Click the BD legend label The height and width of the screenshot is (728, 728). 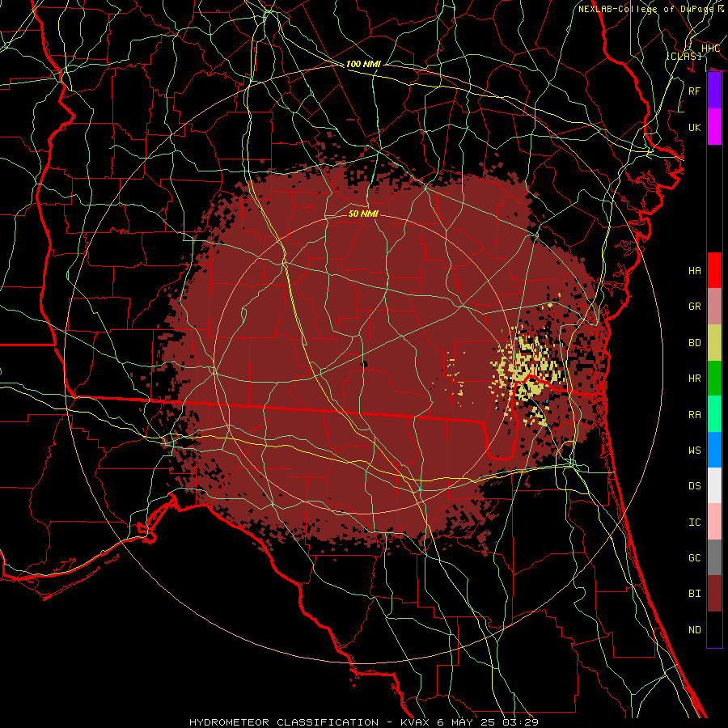pos(695,343)
